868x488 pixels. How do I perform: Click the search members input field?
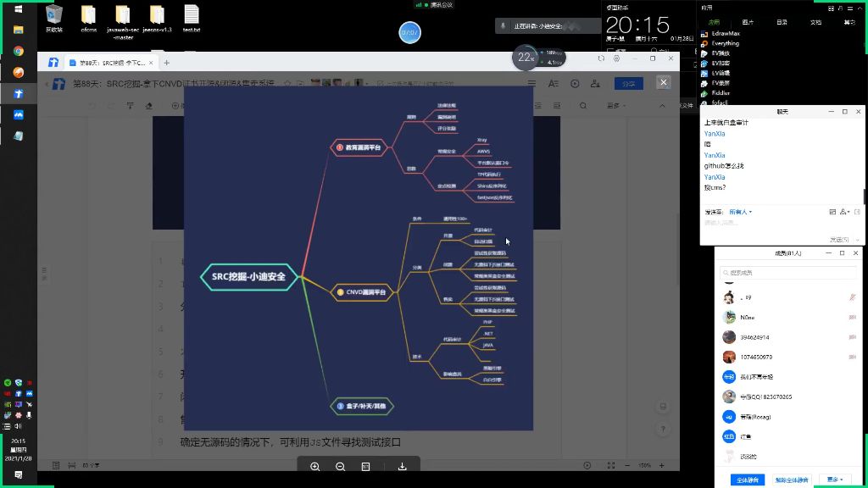[788, 272]
